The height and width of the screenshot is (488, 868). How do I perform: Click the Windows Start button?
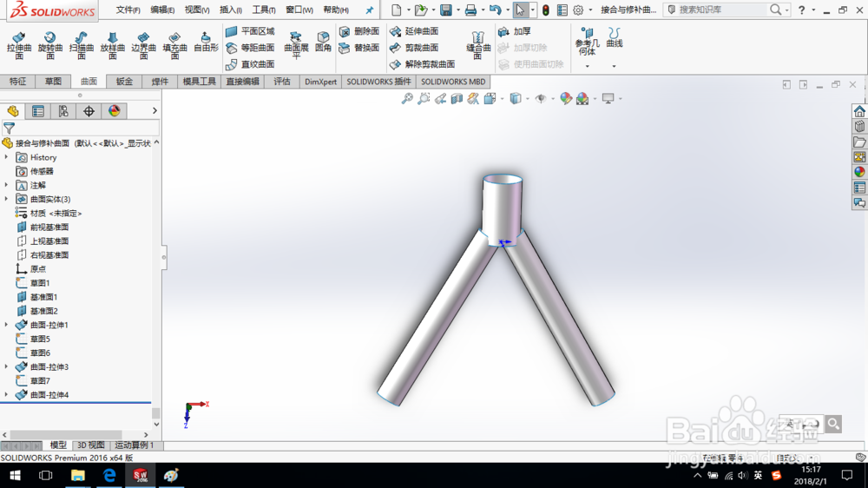[15, 475]
